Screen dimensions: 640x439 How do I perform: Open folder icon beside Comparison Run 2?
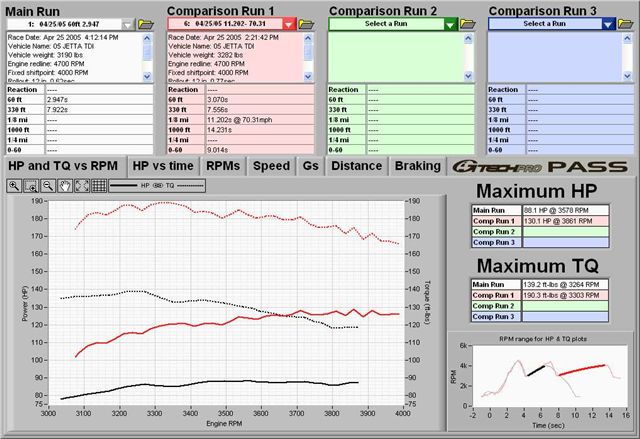tap(468, 24)
